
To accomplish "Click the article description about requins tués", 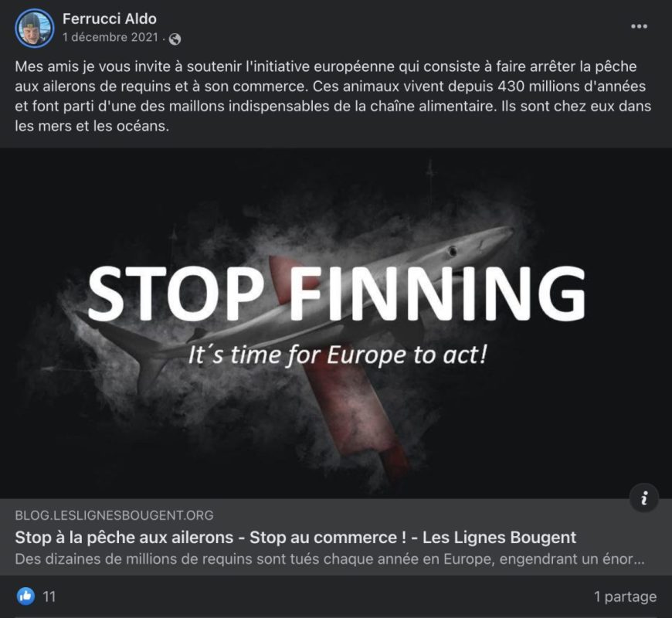I will [x=330, y=559].
